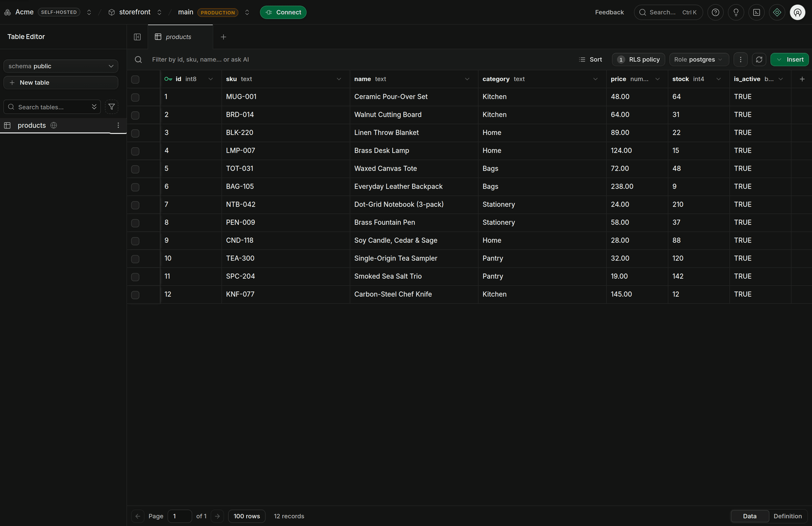Add a new column with plus icon
This screenshot has width=812, height=526.
point(802,79)
